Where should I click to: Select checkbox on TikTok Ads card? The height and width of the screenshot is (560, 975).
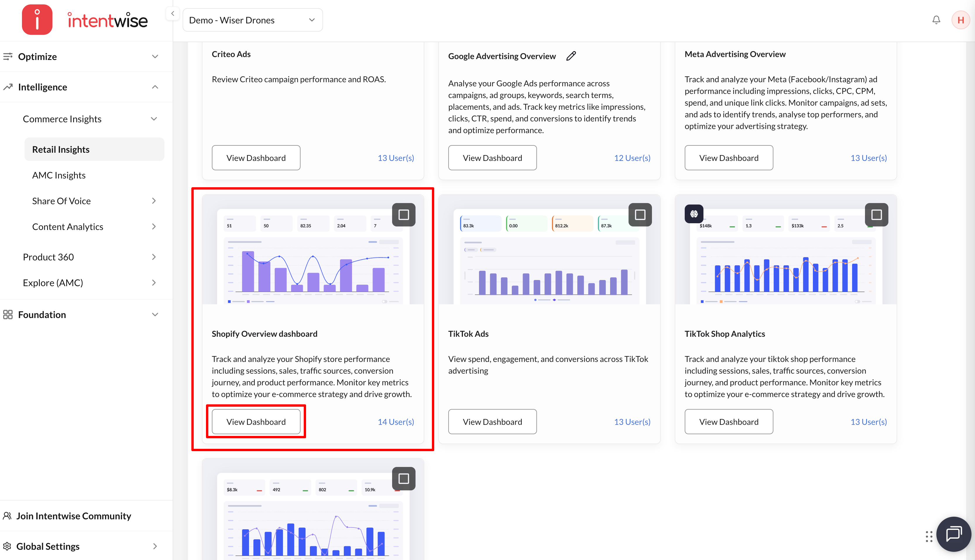[x=640, y=215]
